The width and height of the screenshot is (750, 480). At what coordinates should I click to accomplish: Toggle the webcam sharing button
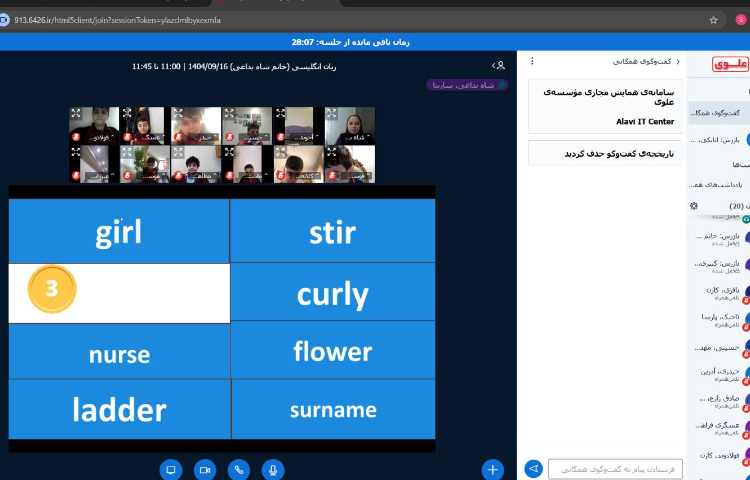click(x=205, y=469)
